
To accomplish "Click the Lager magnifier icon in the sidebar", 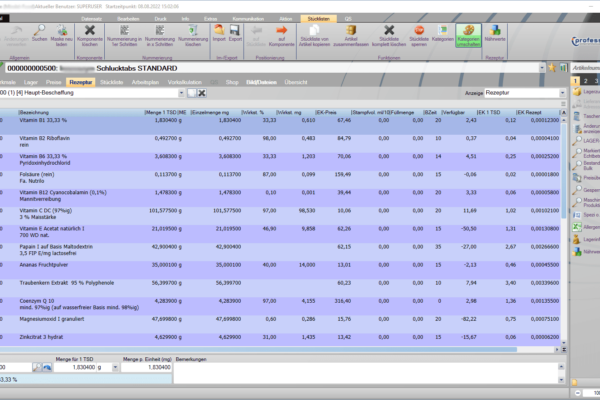I will [577, 141].
